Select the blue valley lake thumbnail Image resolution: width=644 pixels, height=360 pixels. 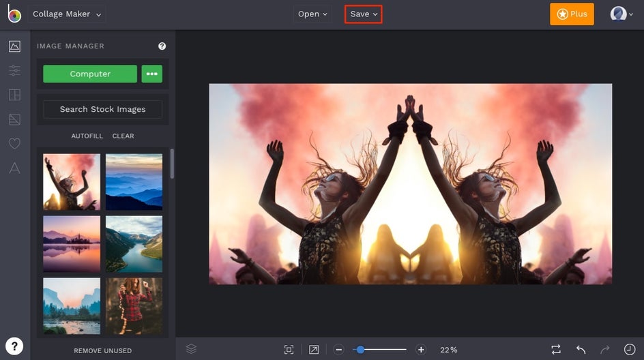point(72,306)
